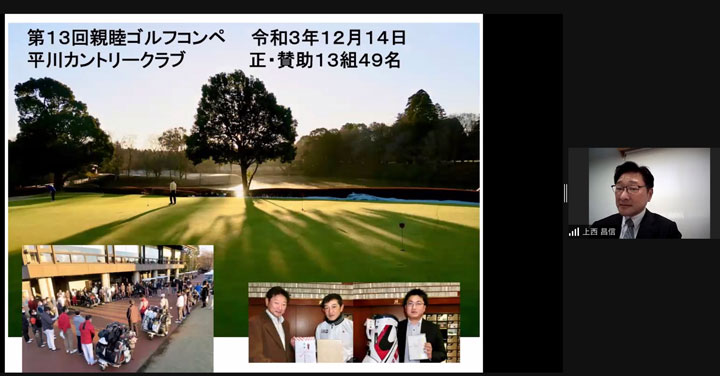This screenshot has width=720, height=376.
Task: Open the clubhouse group photo inset
Action: 118,308
